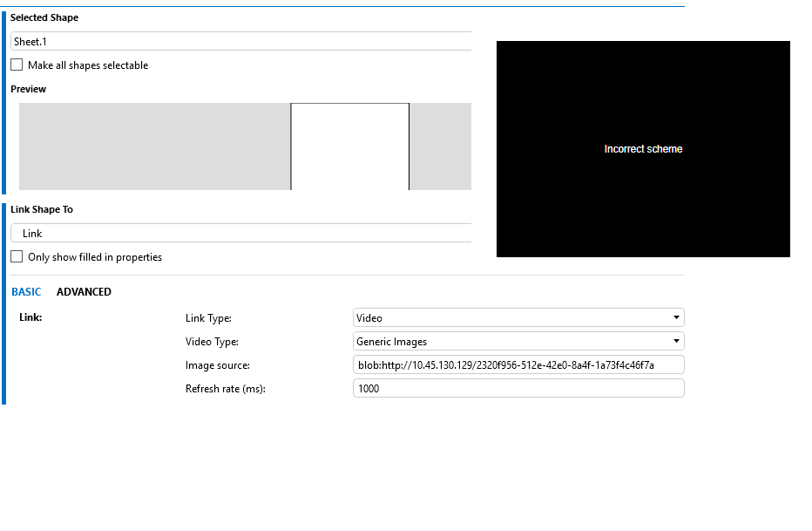Click the Selected Shape section heading
812x531 pixels.
coord(44,17)
